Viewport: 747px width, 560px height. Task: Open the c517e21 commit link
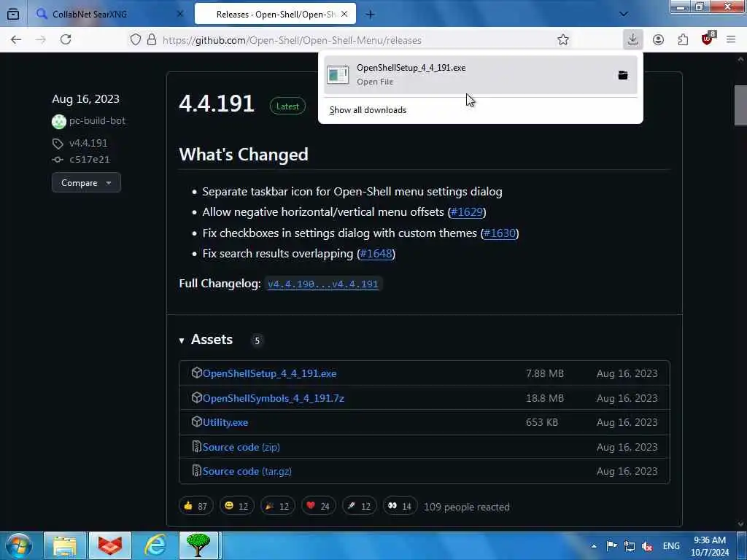coord(90,160)
